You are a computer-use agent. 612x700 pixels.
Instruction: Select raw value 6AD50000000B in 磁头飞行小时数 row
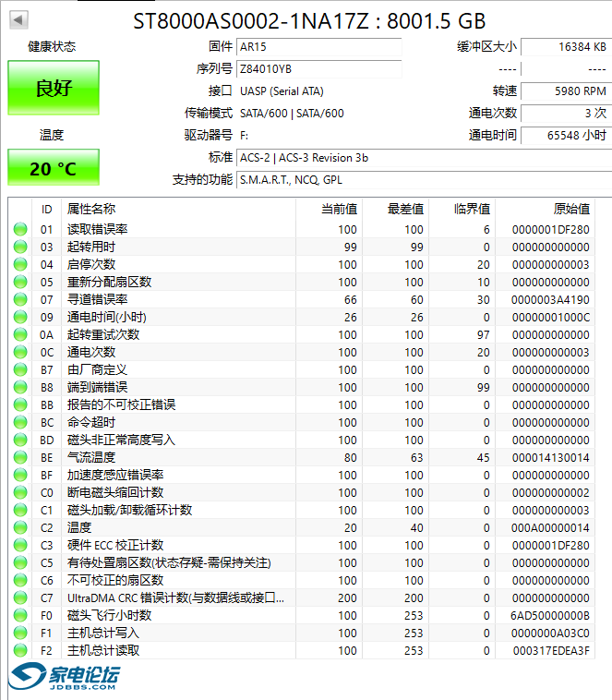pyautogui.click(x=550, y=616)
